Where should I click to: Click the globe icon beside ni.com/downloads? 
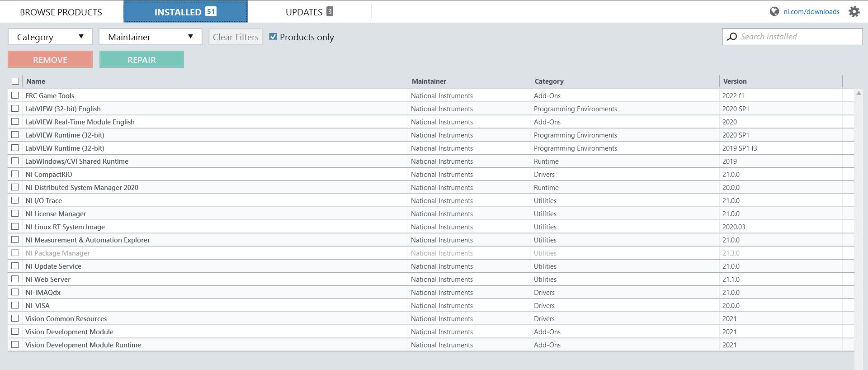click(774, 12)
